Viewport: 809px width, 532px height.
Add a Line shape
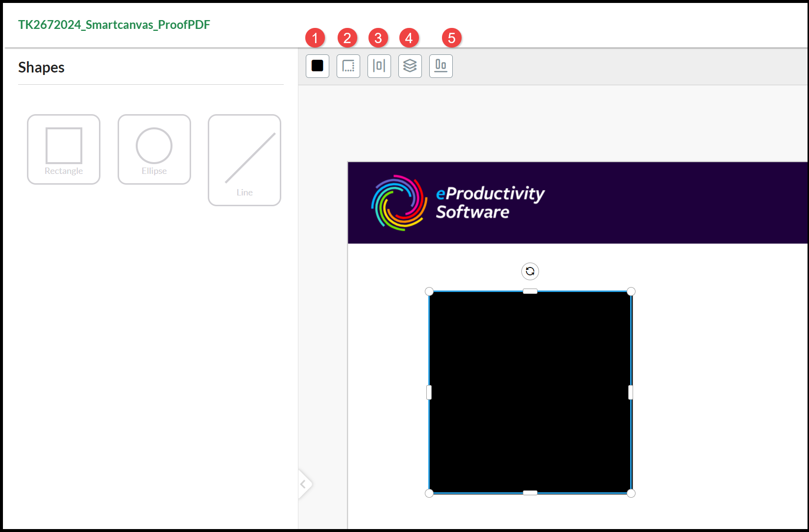(244, 160)
